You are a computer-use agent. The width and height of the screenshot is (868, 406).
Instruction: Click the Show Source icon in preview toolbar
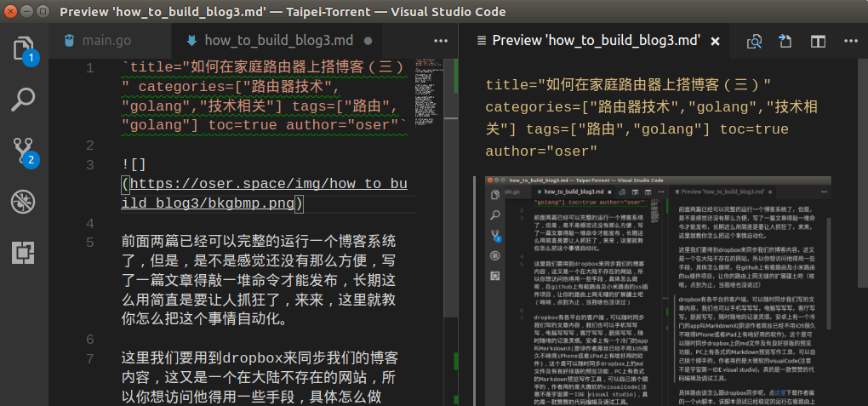[785, 41]
